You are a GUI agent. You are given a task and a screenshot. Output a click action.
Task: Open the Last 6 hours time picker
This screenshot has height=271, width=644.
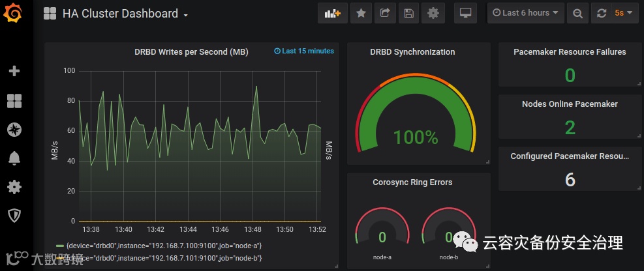tap(526, 13)
